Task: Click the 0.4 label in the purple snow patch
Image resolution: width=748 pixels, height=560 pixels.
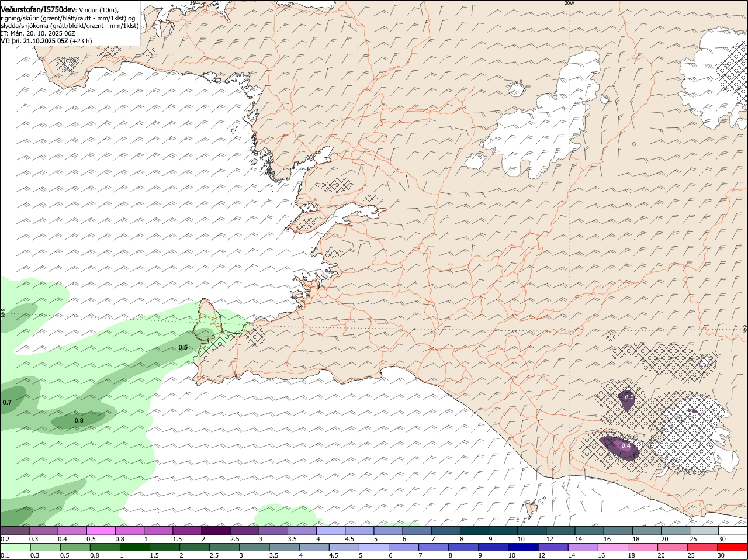Action: pos(626,445)
